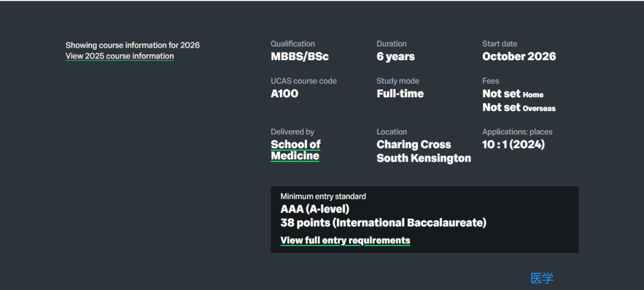This screenshot has height=290, width=644.
Task: Click the October 2026 start date
Action: click(519, 57)
